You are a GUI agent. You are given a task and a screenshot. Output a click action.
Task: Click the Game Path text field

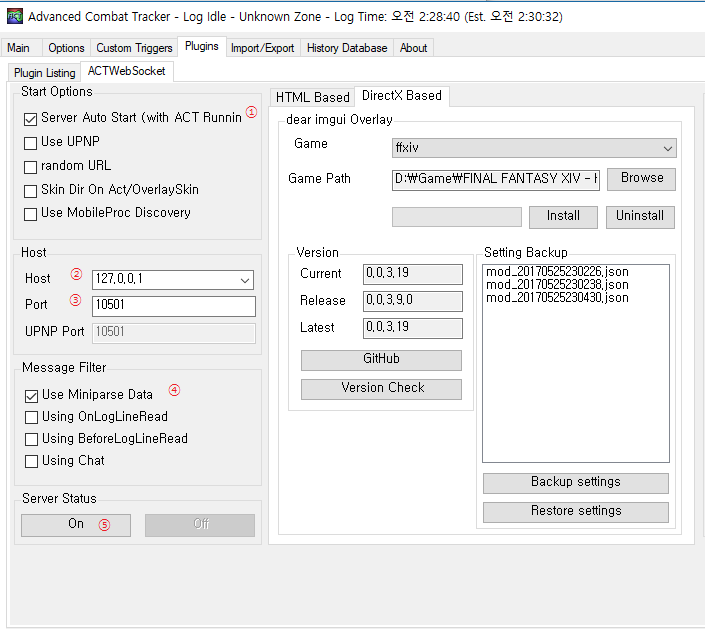click(495, 180)
